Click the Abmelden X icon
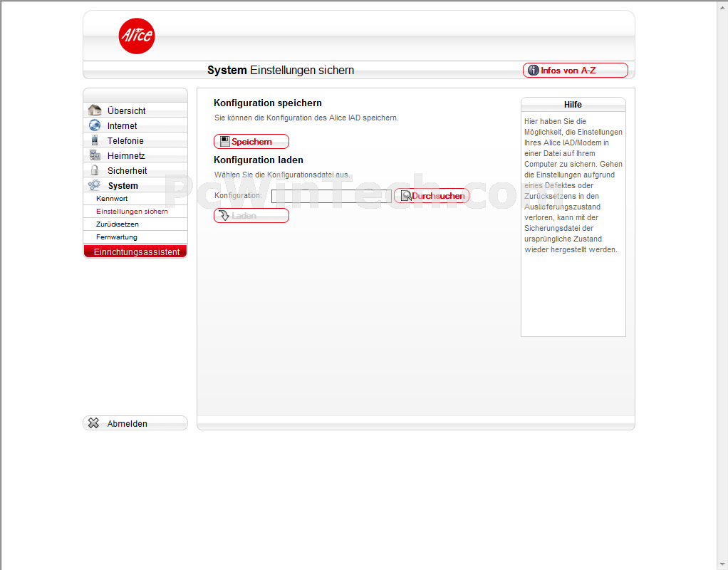The height and width of the screenshot is (570, 728). (x=93, y=423)
